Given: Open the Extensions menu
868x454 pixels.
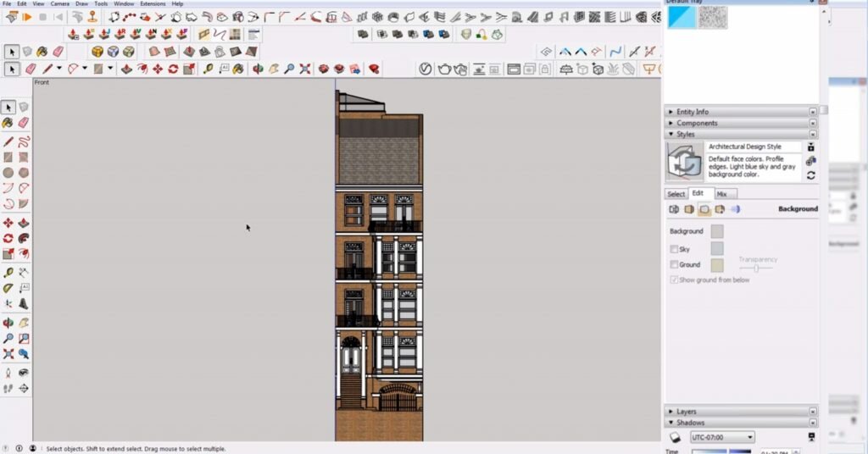Looking at the screenshot, I should point(153,3).
